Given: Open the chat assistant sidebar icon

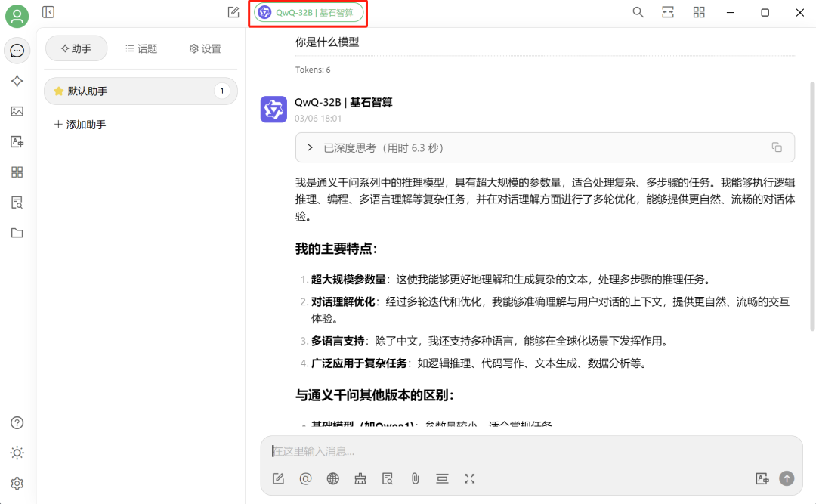Looking at the screenshot, I should click(17, 51).
